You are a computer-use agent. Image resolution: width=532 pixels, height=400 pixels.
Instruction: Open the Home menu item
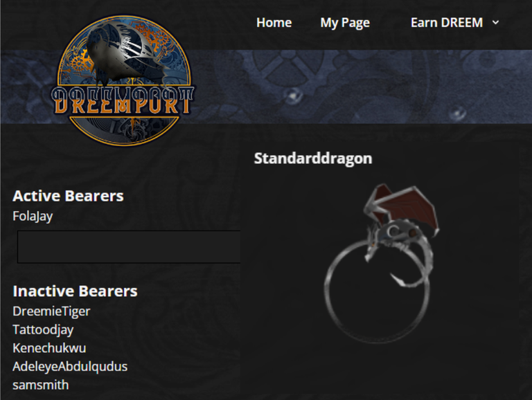coord(274,23)
